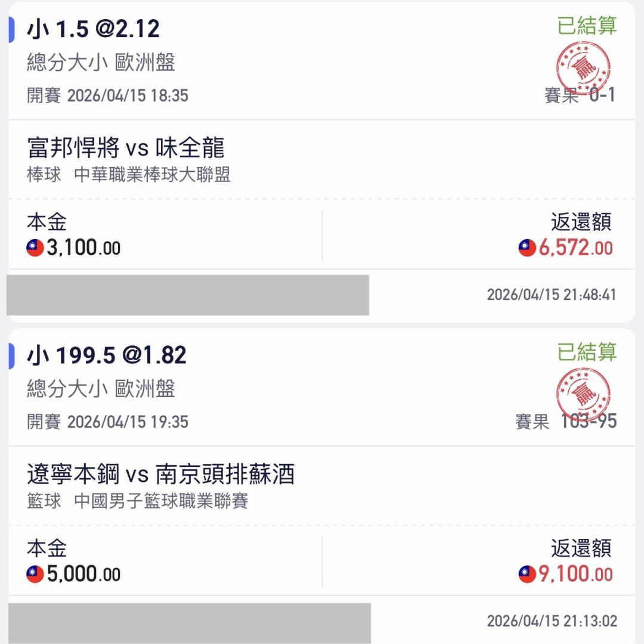Click the flag icon beside 9,100.00 payout
The width and height of the screenshot is (644, 644).
pos(527,574)
